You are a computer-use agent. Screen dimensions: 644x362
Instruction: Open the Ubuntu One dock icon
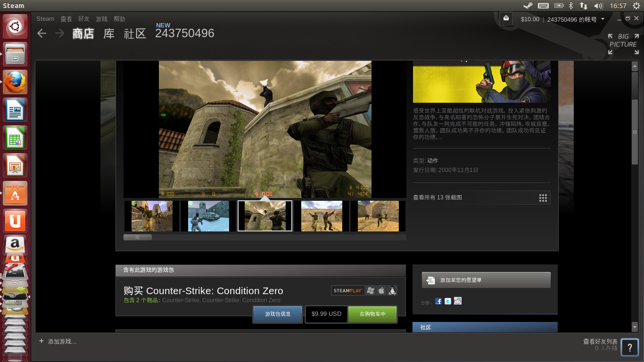pyautogui.click(x=15, y=221)
